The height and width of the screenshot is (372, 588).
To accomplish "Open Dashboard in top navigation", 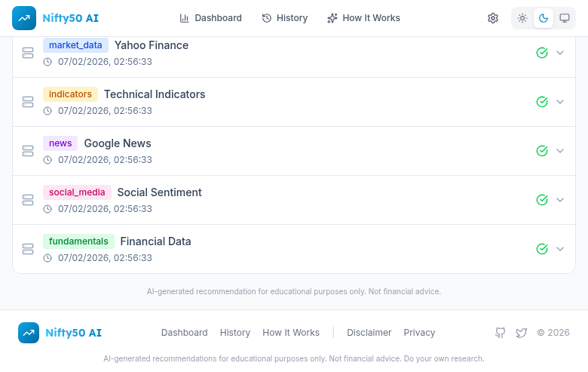I will 210,18.
